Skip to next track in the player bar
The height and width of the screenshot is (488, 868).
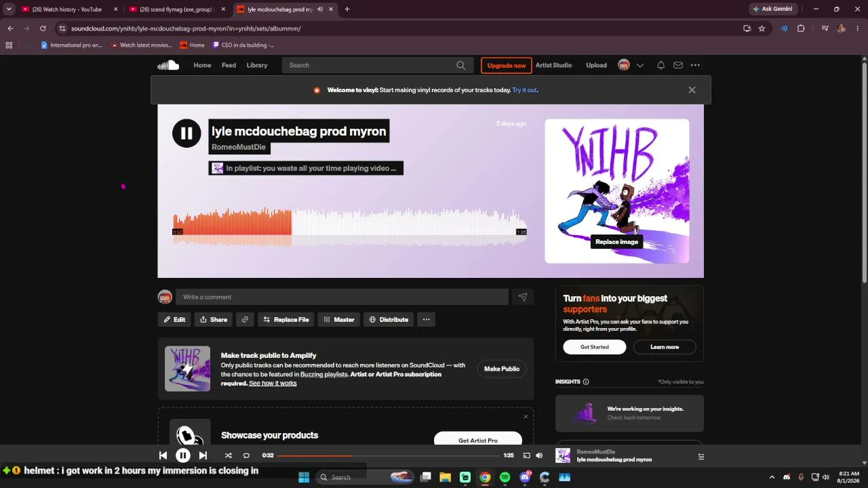[x=203, y=455]
